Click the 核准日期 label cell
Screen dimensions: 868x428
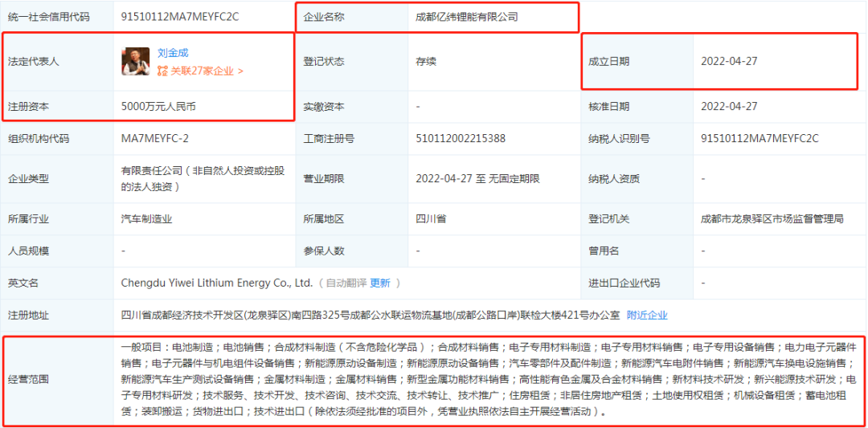point(637,106)
